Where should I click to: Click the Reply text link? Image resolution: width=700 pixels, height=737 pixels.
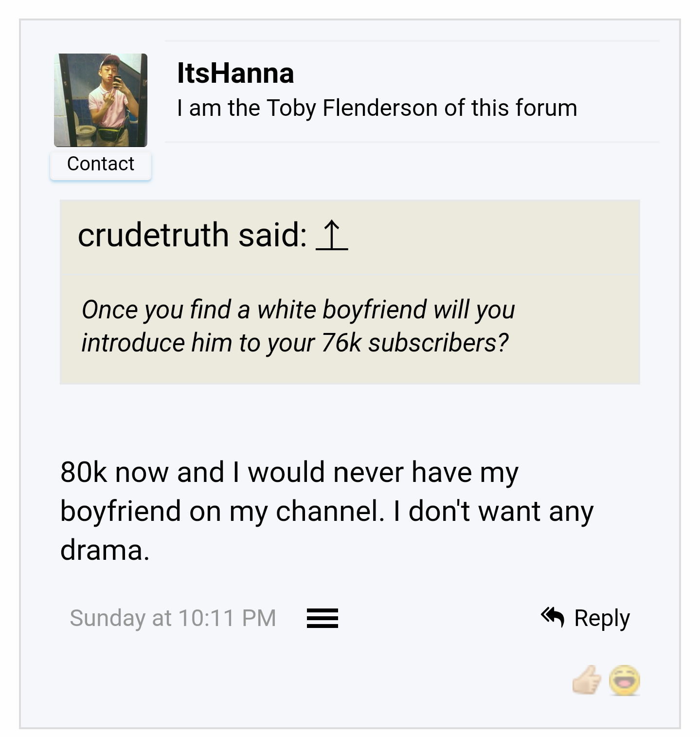602,618
